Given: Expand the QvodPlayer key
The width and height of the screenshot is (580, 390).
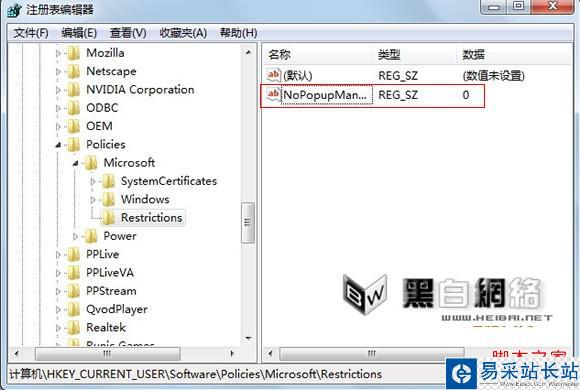Looking at the screenshot, I should [x=58, y=309].
